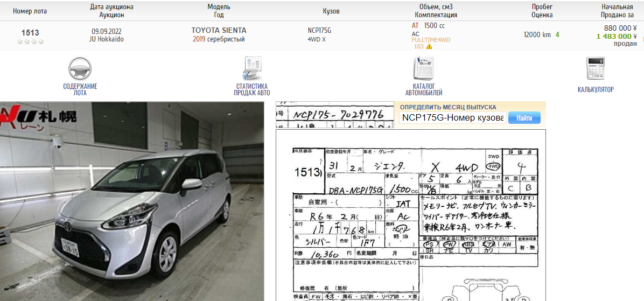Screen dimensions: 644x301
Task: Click the mileage 12000 km value
Action: [x=537, y=35]
